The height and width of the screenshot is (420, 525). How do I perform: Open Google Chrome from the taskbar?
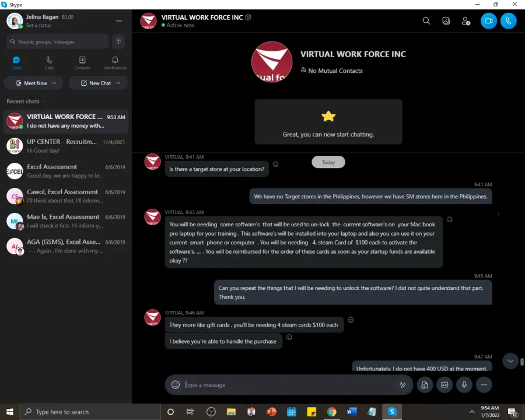click(331, 412)
